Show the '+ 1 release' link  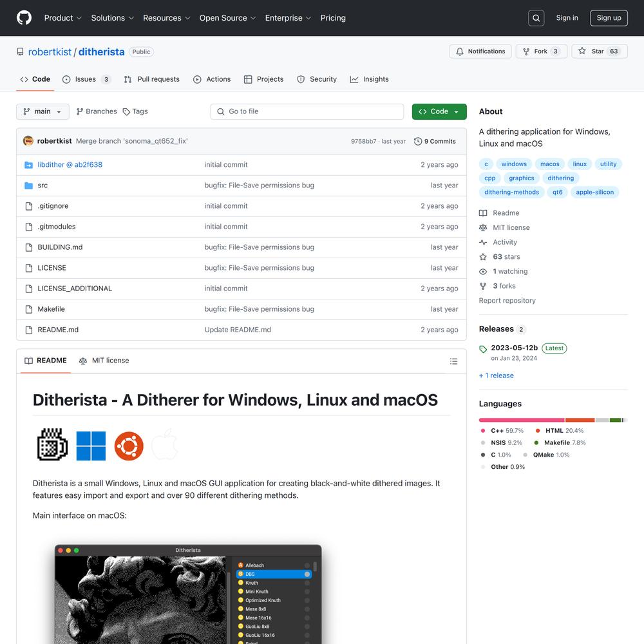tap(496, 375)
